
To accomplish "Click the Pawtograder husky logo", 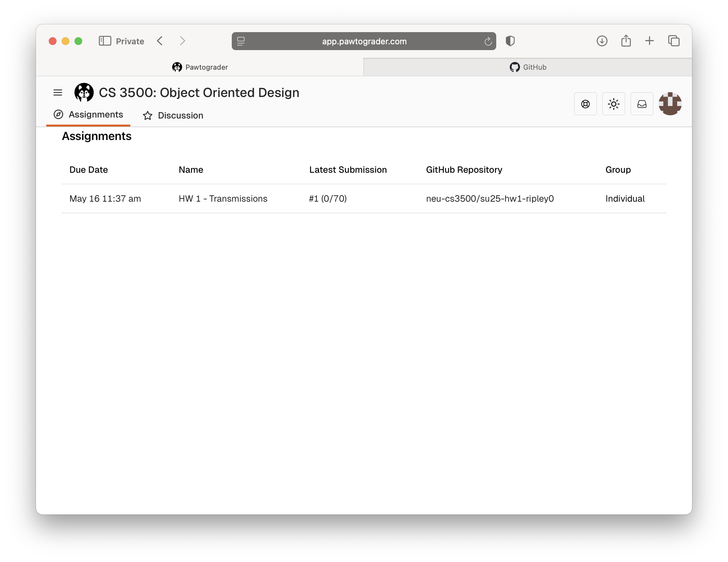I will pos(84,92).
